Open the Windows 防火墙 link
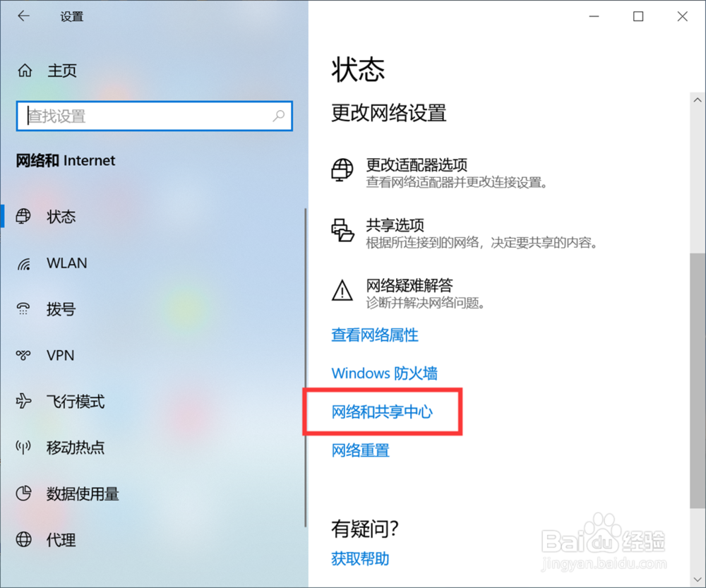 385,373
